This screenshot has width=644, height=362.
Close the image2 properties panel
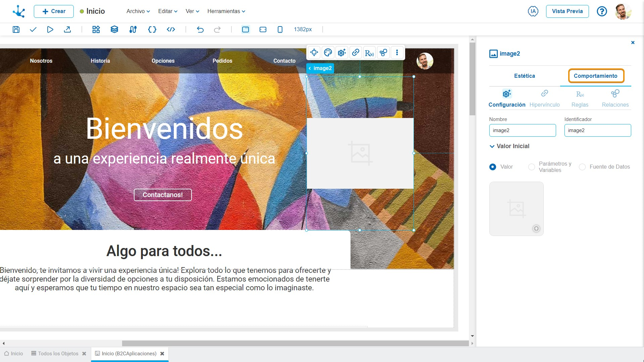click(633, 43)
